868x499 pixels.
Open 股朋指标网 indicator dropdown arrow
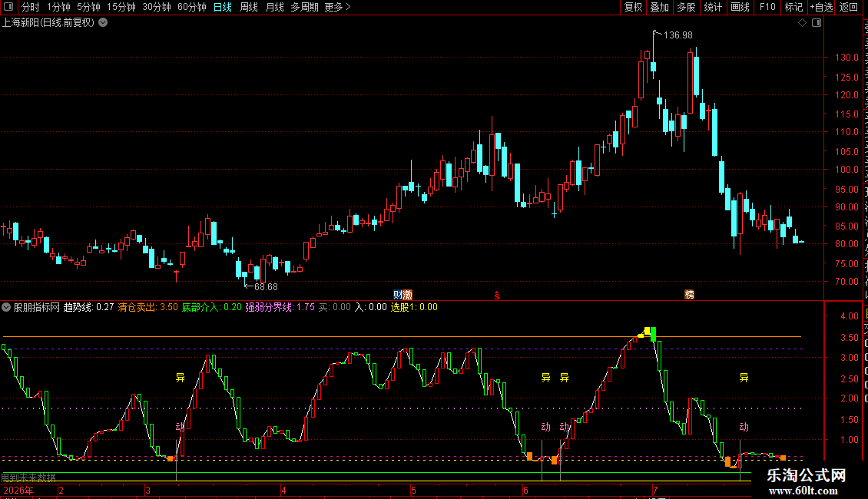pyautogui.click(x=6, y=307)
